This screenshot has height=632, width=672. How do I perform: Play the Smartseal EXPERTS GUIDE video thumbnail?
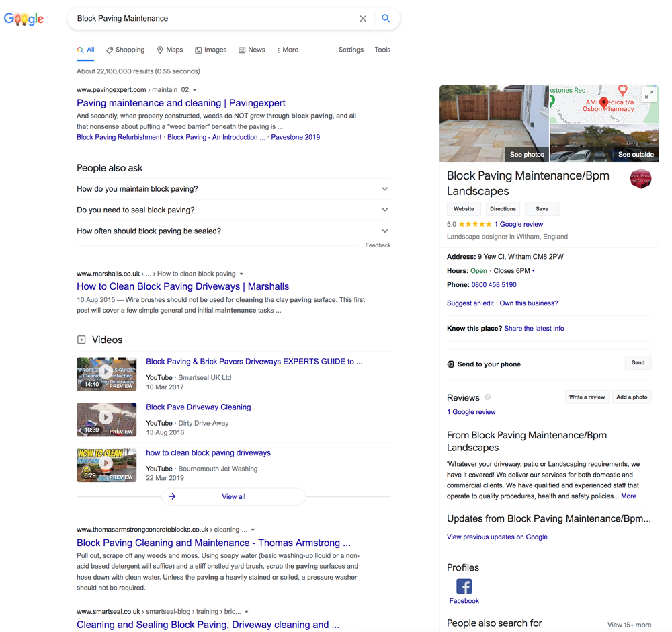click(106, 374)
